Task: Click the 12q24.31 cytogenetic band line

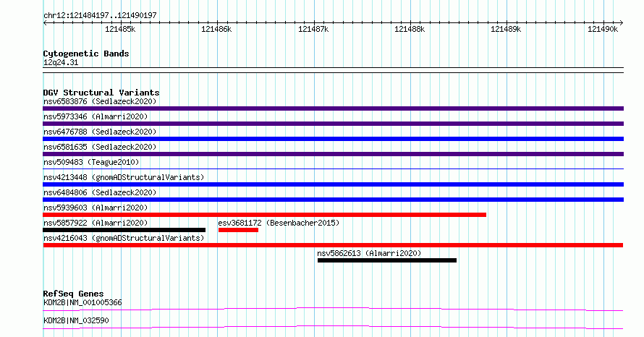Action: (x=333, y=70)
